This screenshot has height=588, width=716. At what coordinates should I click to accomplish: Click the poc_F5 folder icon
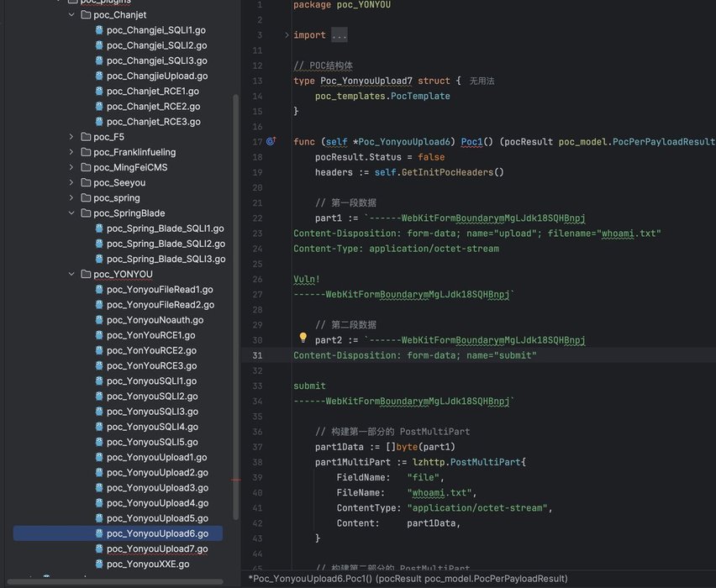pos(86,137)
